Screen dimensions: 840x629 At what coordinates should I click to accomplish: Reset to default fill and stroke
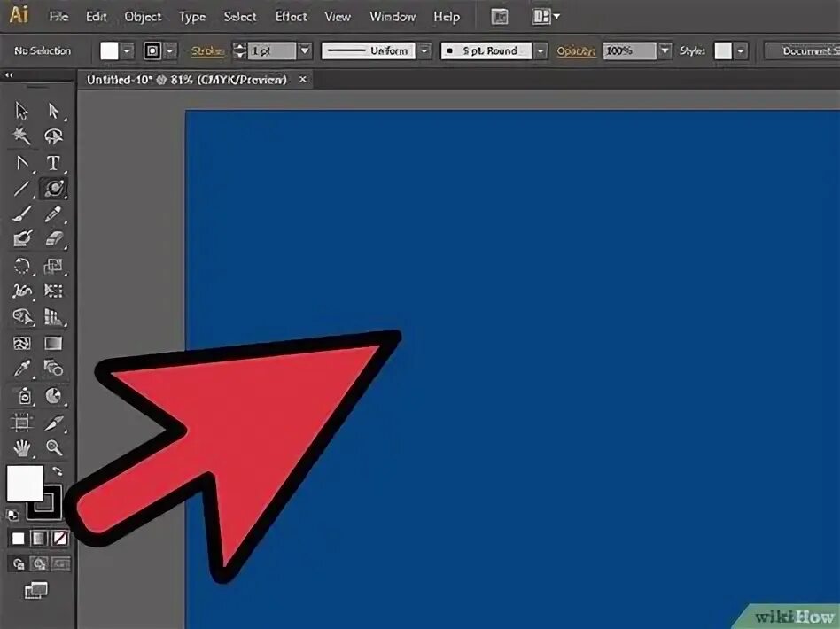12,516
